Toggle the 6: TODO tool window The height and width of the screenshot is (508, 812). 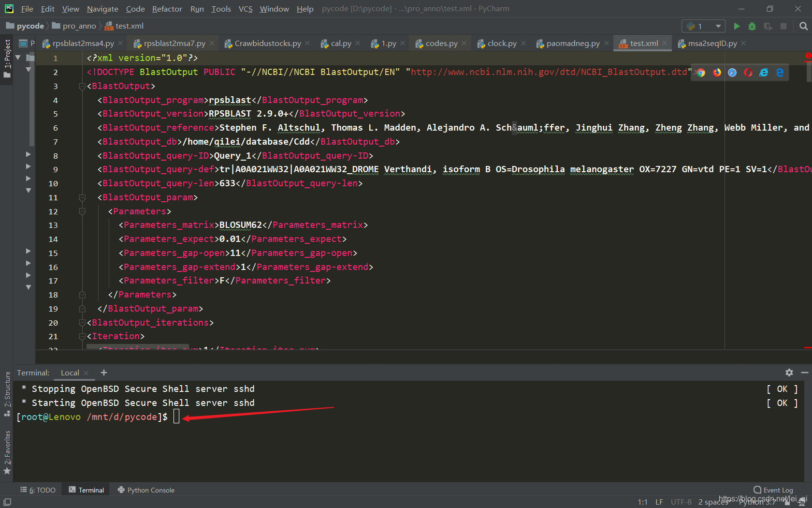coord(38,490)
